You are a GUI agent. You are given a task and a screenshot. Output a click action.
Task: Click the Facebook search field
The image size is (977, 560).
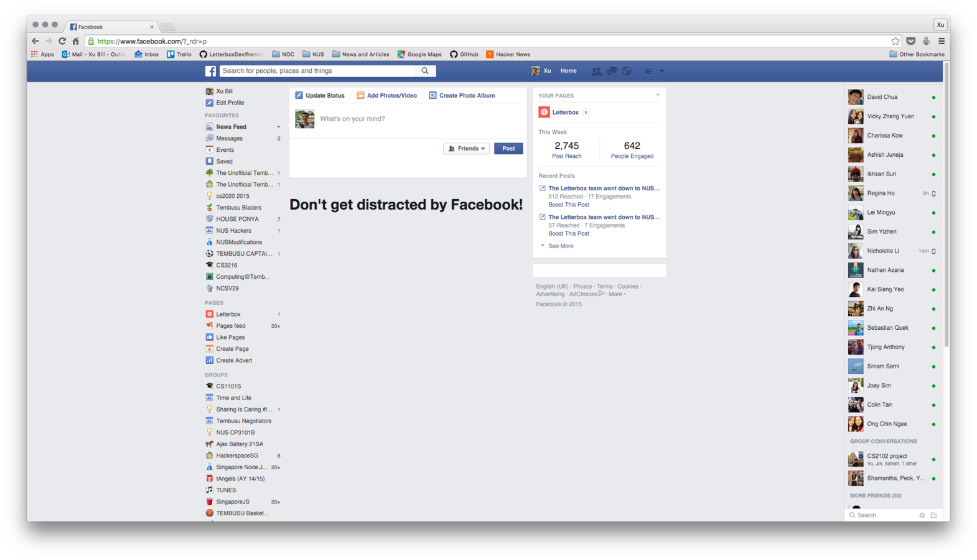(317, 71)
